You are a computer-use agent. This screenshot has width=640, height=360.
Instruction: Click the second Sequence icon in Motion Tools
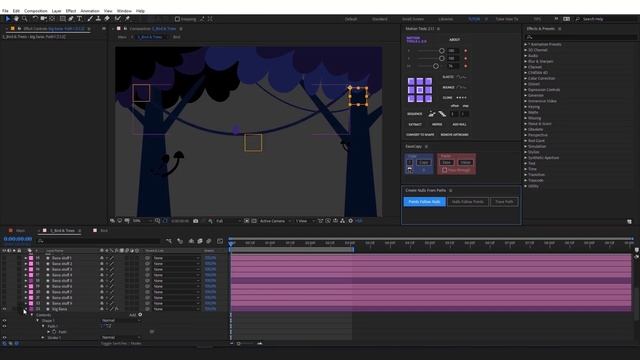442,114
